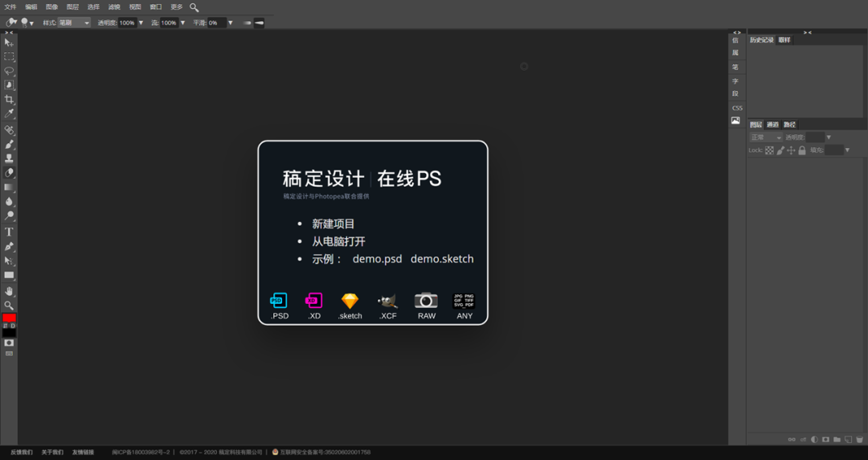Toggle lock all padlock icon
Screen dimensions: 868x460
pyautogui.click(x=802, y=150)
